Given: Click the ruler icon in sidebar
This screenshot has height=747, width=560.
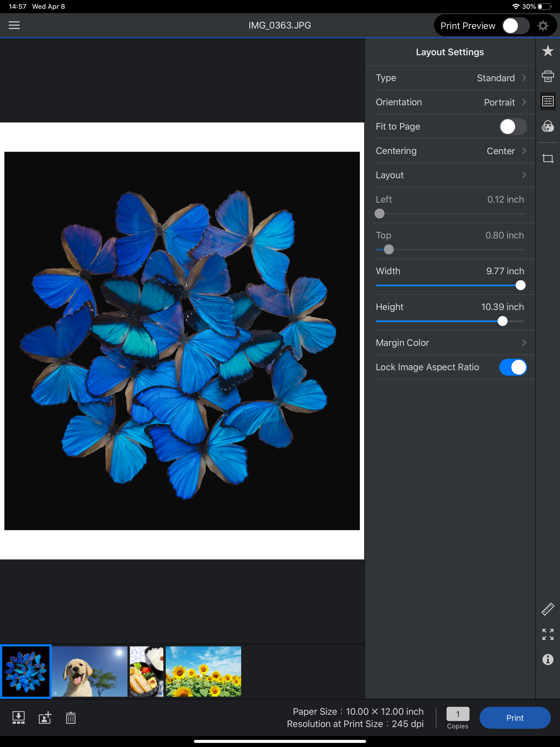Looking at the screenshot, I should point(547,609).
